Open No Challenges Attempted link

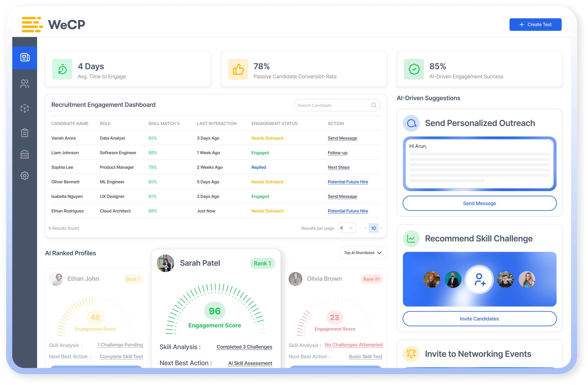[x=353, y=345]
